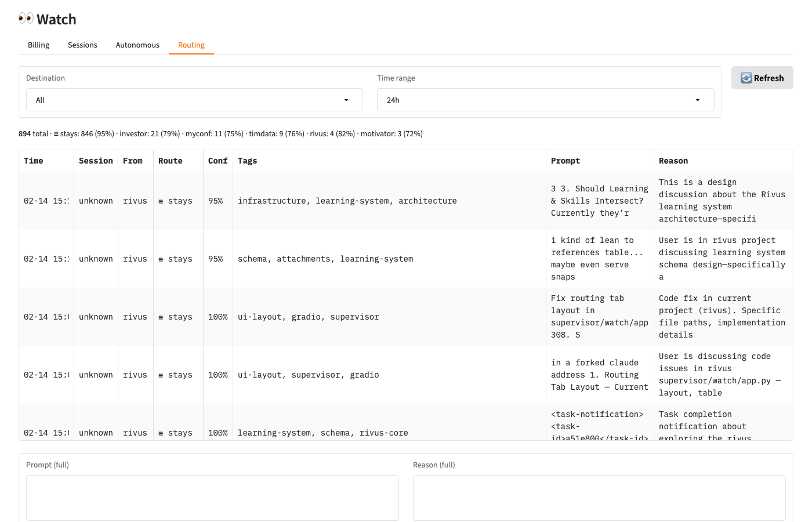
Task: Expand the Time range dropdown arrow
Action: click(x=697, y=100)
